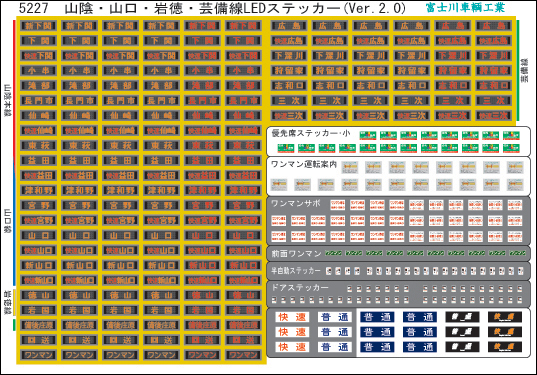Viewport: 537px width, 375px height.
Task: Click the 5227 product number in title
Action: 33,8
